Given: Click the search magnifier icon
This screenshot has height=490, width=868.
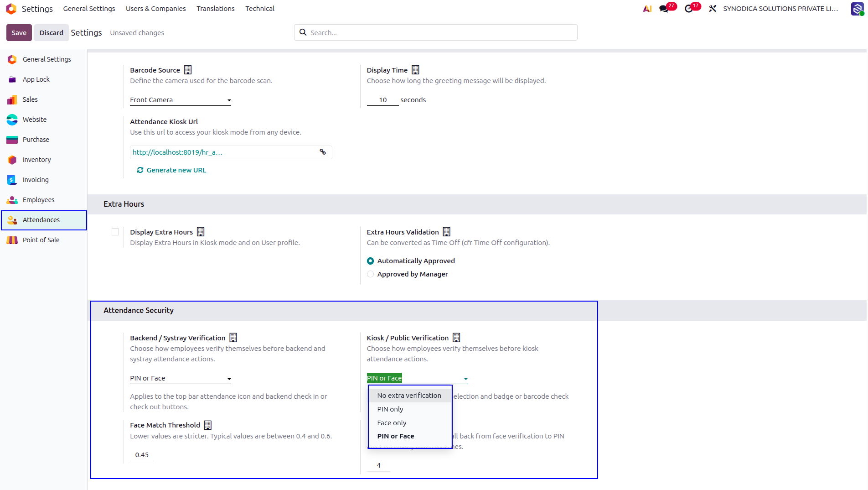Looking at the screenshot, I should [303, 32].
